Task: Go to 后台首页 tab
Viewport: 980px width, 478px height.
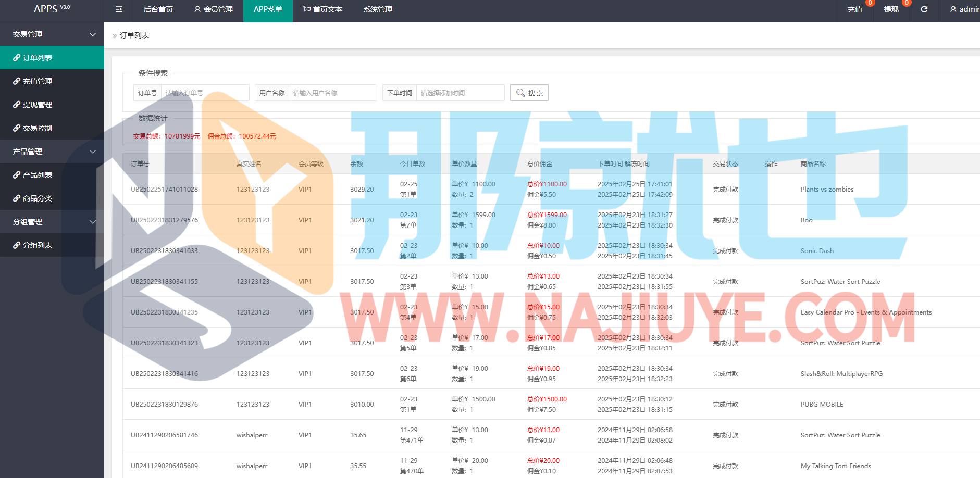Action: (x=158, y=9)
